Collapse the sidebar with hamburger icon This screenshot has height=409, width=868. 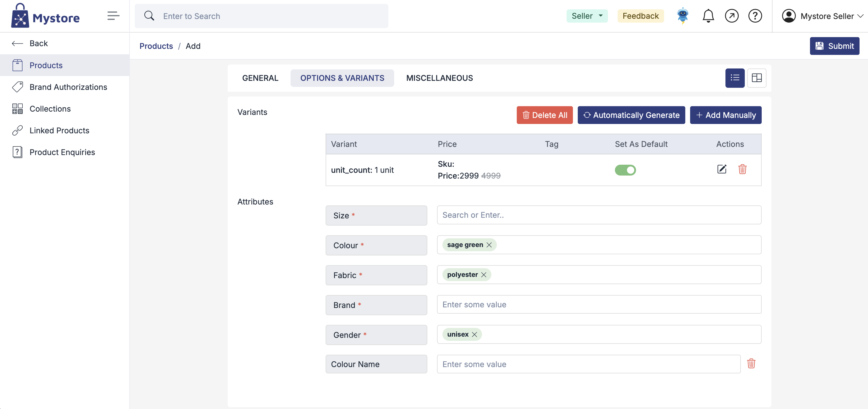point(113,16)
